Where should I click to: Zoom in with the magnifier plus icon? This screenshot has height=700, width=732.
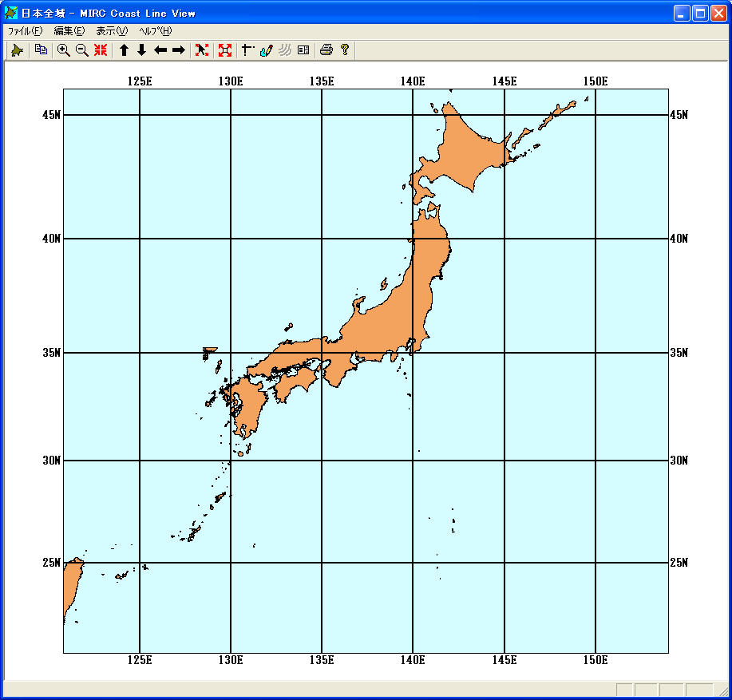[x=63, y=50]
